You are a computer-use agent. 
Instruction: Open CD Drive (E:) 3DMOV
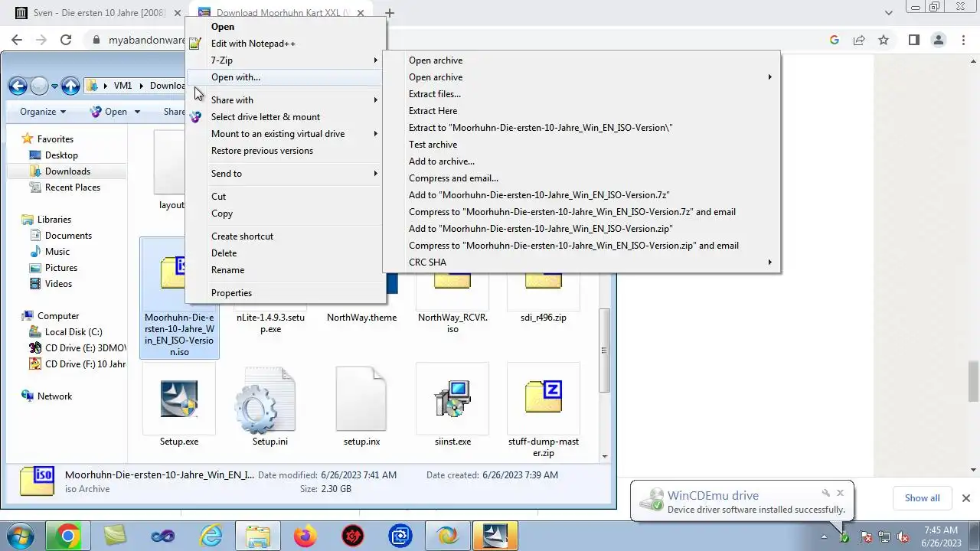tap(77, 348)
